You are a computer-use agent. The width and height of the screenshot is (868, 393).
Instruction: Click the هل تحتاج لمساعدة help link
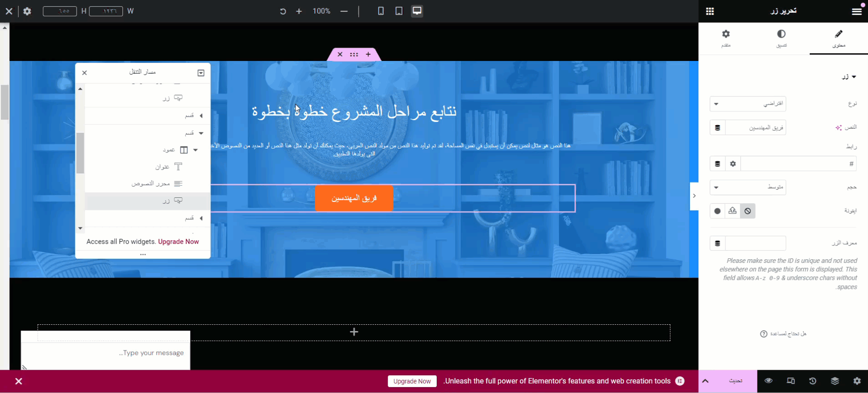(x=783, y=334)
